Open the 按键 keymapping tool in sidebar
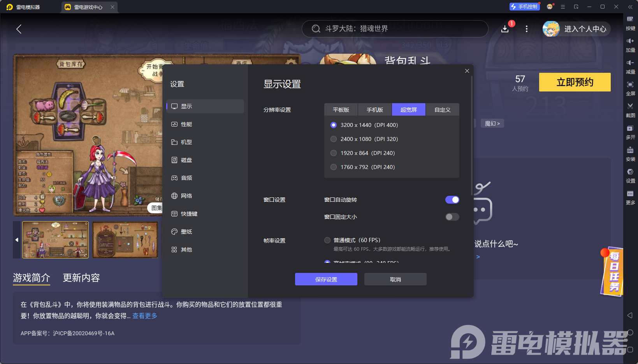Image resolution: width=638 pixels, height=364 pixels. coord(630,23)
